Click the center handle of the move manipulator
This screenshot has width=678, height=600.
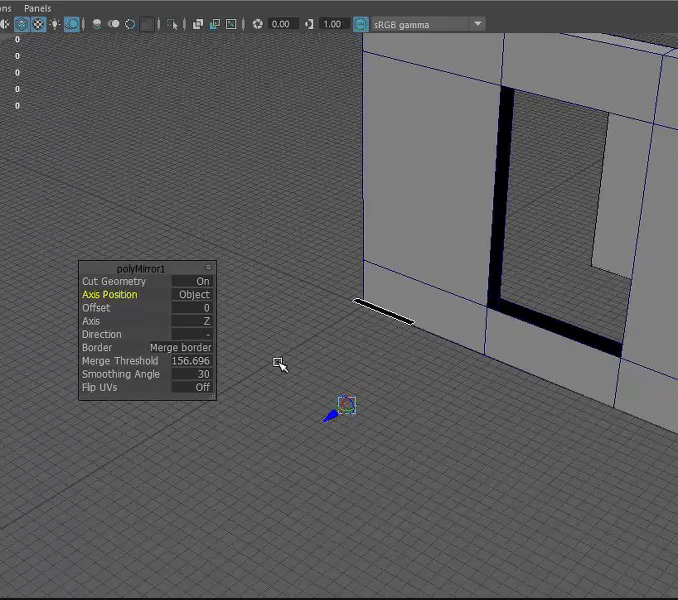tap(347, 405)
